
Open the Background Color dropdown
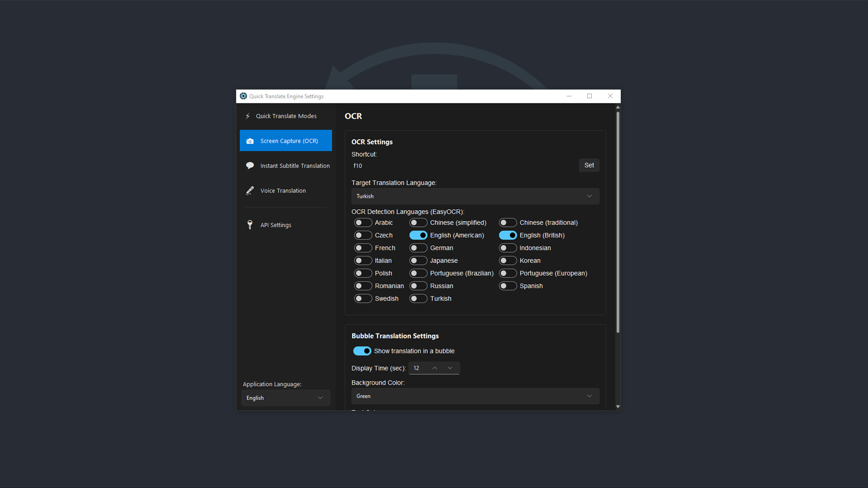click(475, 396)
